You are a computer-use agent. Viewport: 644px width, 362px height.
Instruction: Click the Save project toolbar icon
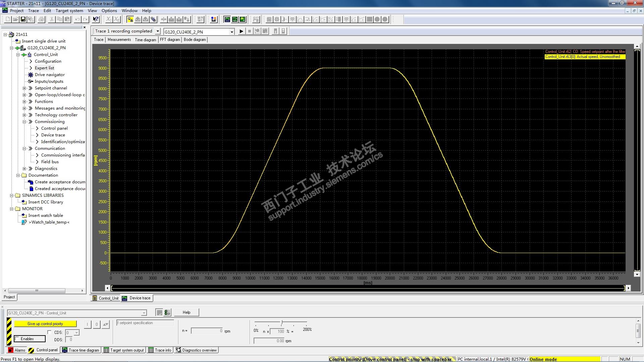(23, 19)
